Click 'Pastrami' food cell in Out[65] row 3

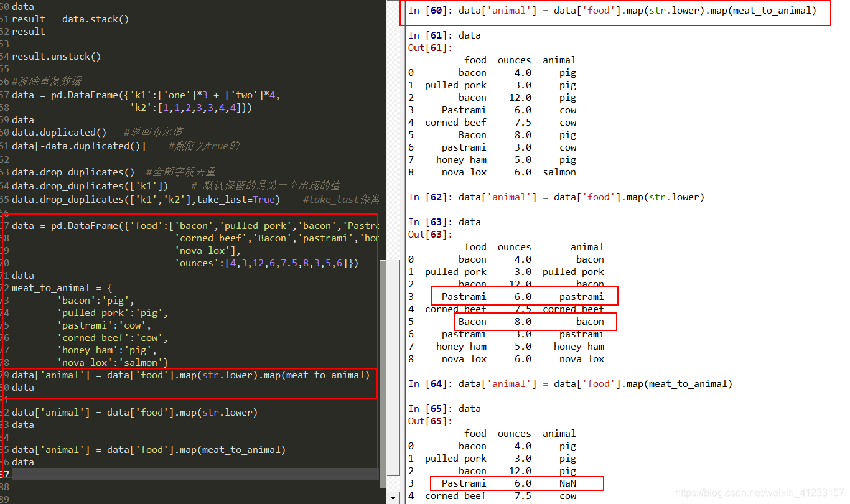[464, 483]
